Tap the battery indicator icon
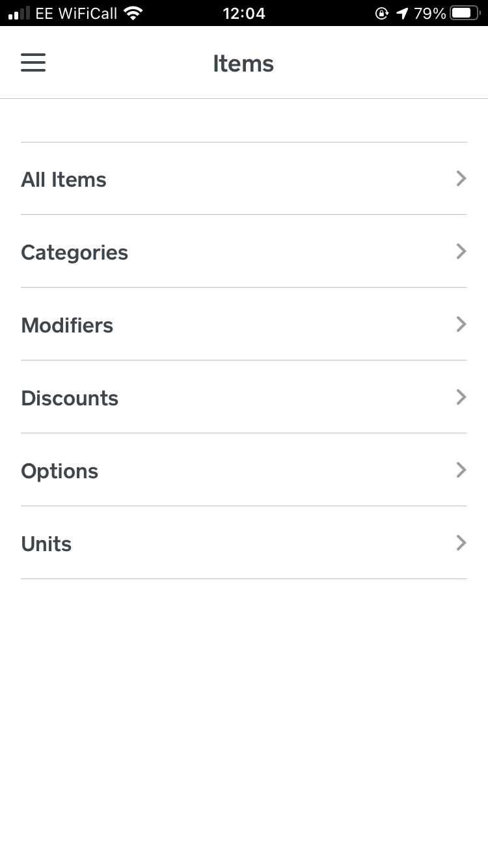The width and height of the screenshot is (488, 868). (x=465, y=13)
